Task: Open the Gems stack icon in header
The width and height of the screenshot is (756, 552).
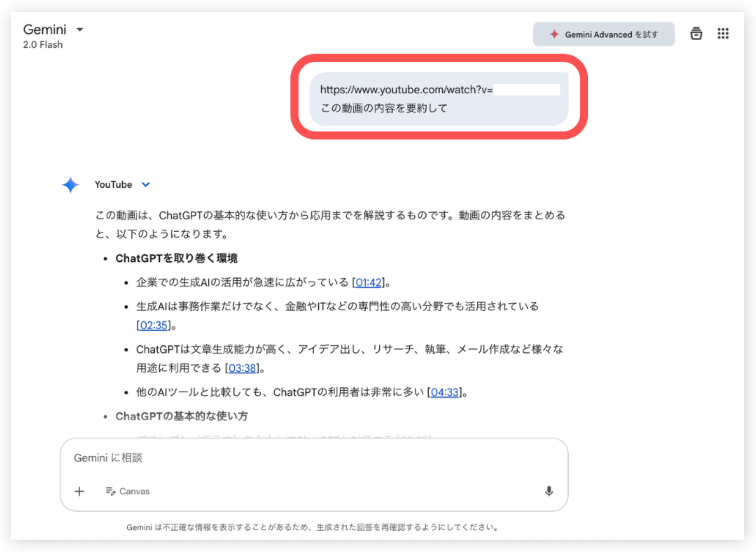Action: click(696, 34)
